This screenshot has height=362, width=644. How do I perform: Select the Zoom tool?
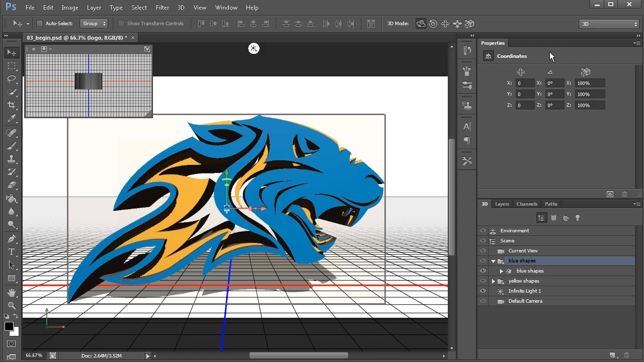click(x=12, y=306)
